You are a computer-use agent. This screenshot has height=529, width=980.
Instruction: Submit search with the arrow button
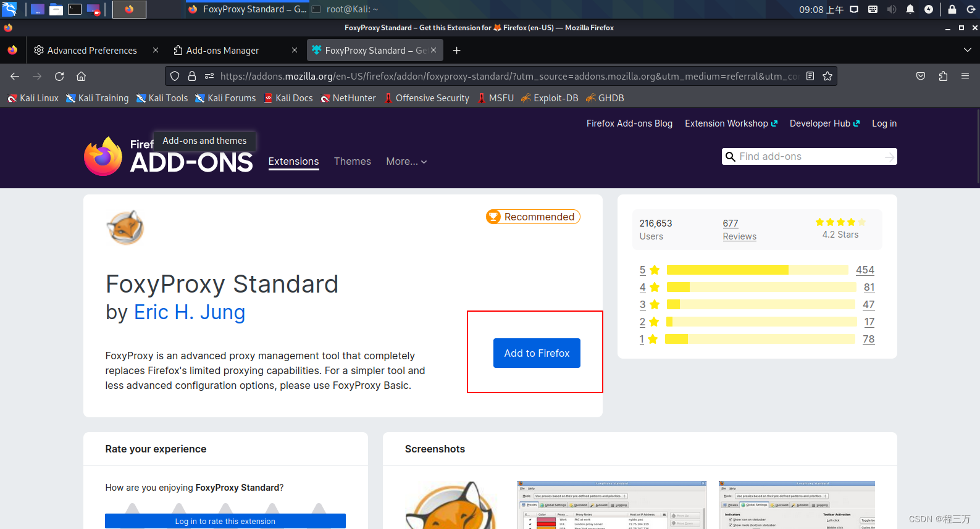[889, 157]
